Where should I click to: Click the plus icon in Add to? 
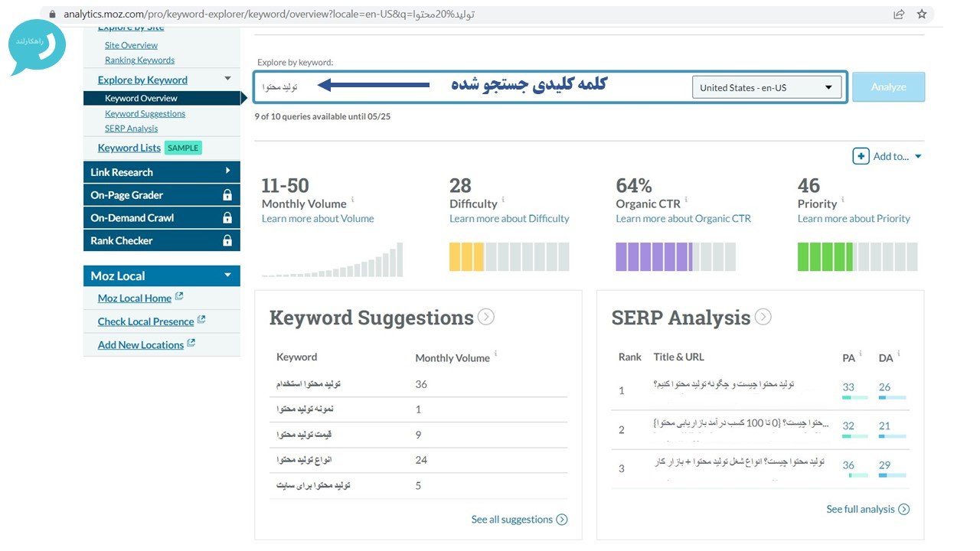point(861,156)
